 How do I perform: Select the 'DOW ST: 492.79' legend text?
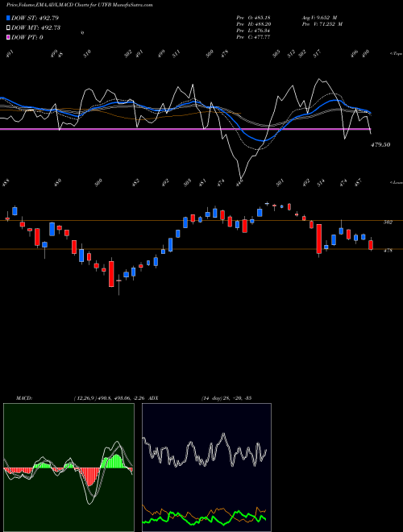point(35,18)
